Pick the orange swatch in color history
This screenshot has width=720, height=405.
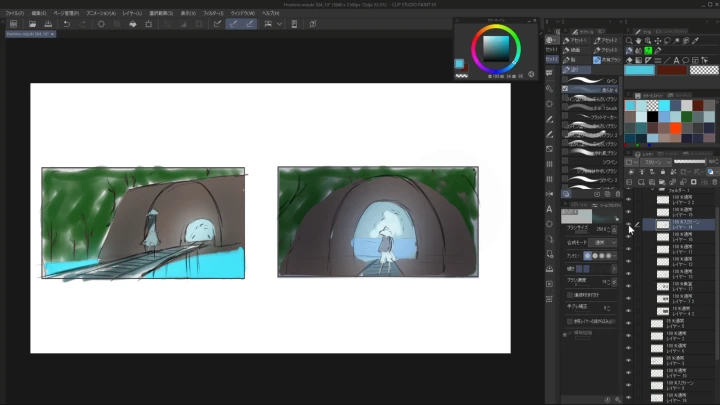coord(675,128)
